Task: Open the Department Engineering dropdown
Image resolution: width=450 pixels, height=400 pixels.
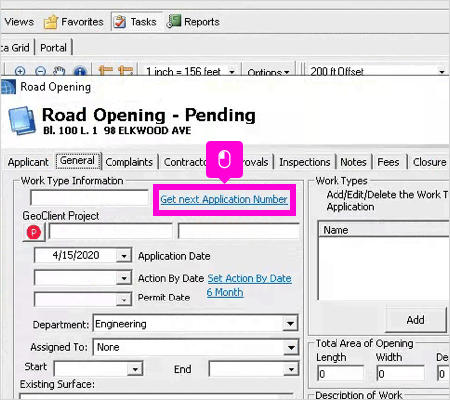Action: [x=290, y=324]
